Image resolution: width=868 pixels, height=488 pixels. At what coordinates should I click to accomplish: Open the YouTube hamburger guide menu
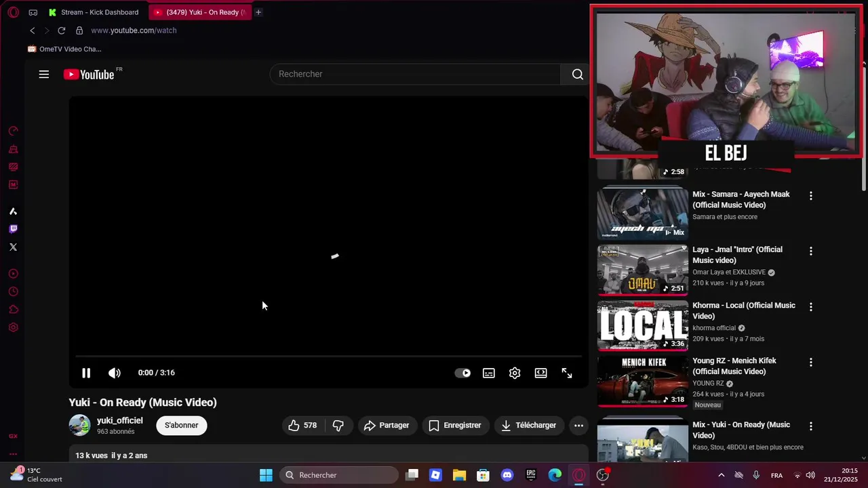point(44,75)
